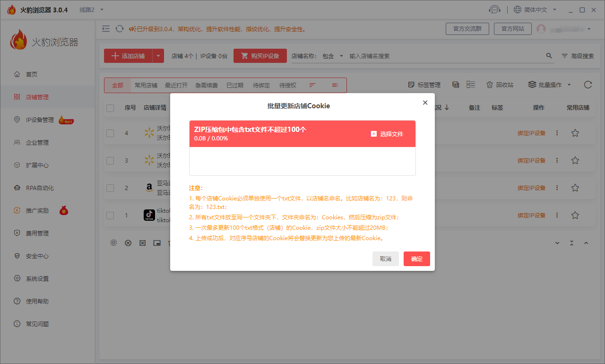Close the batch update Cookie dialog

point(425,103)
